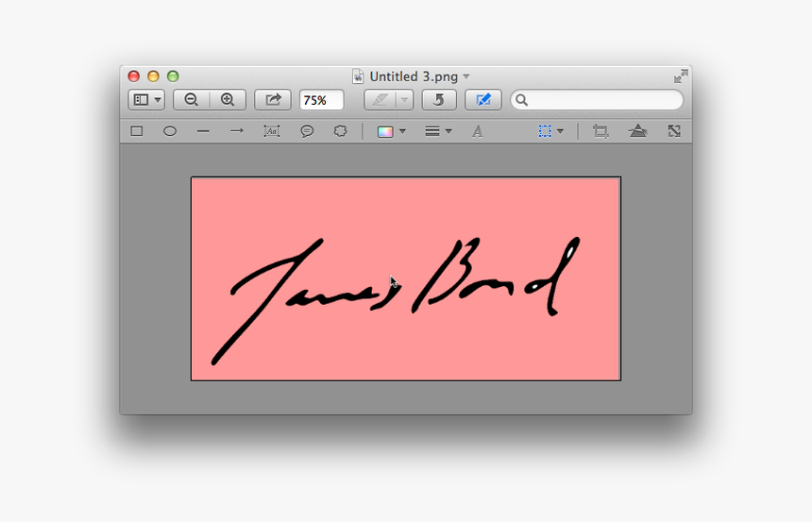Image resolution: width=812 pixels, height=522 pixels.
Task: Click the search field
Action: 597,100
